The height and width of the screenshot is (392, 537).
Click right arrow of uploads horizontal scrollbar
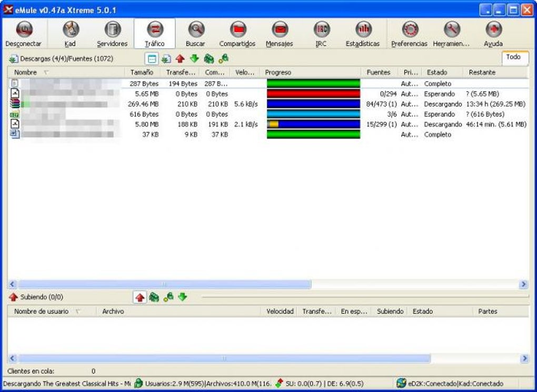(x=524, y=358)
